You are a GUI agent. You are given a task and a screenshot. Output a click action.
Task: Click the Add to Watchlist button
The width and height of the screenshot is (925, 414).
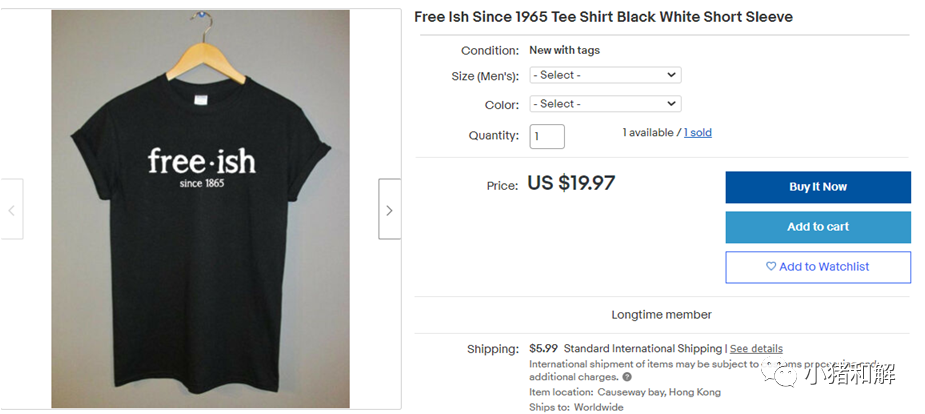tap(818, 267)
